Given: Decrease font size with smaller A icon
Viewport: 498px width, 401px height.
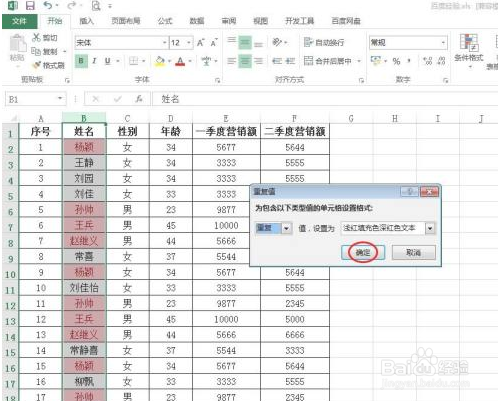Looking at the screenshot, I should point(214,43).
